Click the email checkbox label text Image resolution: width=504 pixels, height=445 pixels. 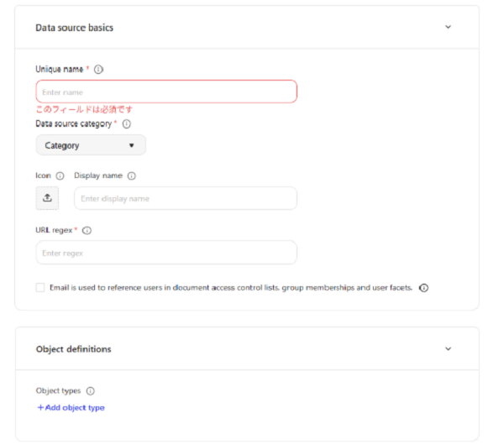231,287
